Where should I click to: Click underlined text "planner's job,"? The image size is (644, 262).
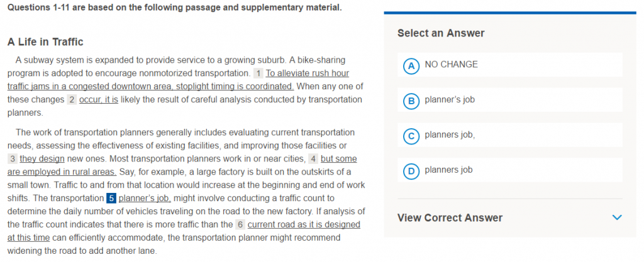145,198
